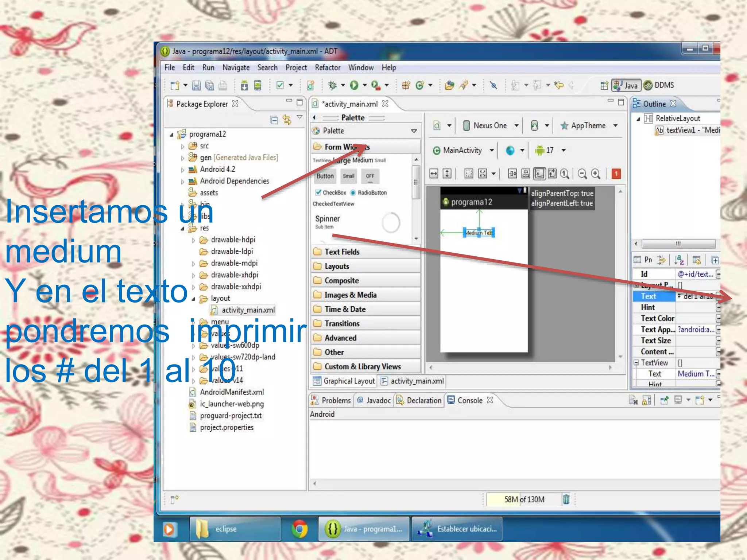Open Nexus One device dropdown

(491, 126)
